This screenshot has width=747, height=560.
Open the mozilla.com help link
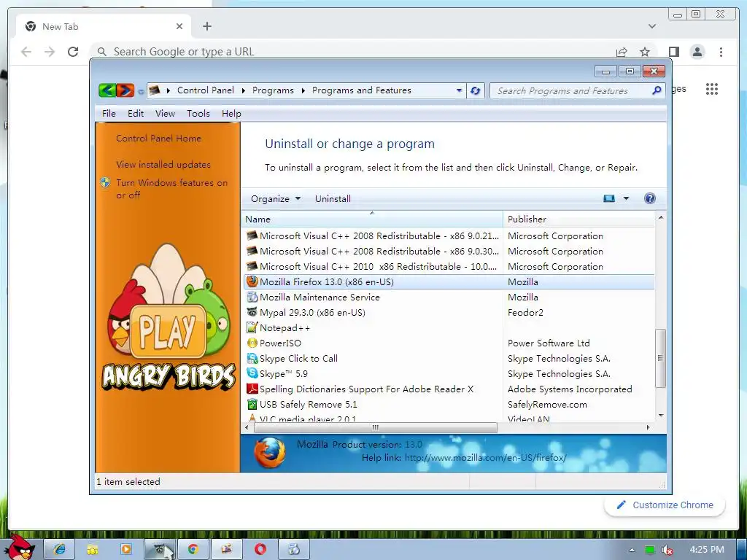[485, 458]
